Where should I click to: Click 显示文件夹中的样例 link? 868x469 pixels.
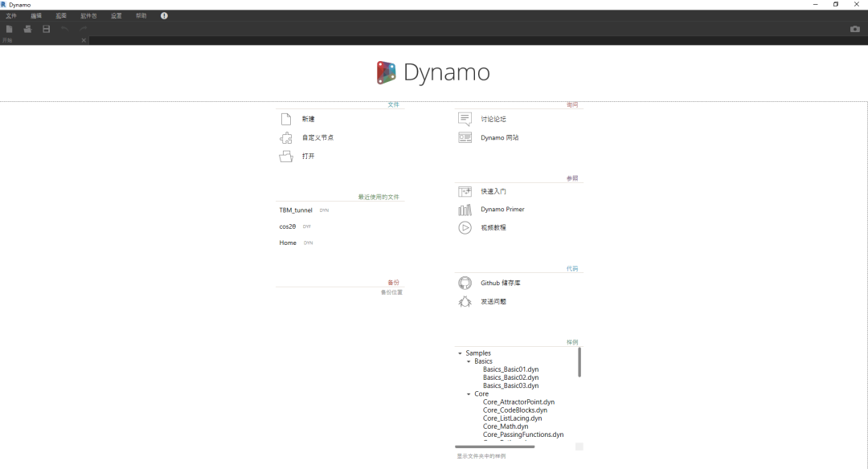(x=481, y=457)
